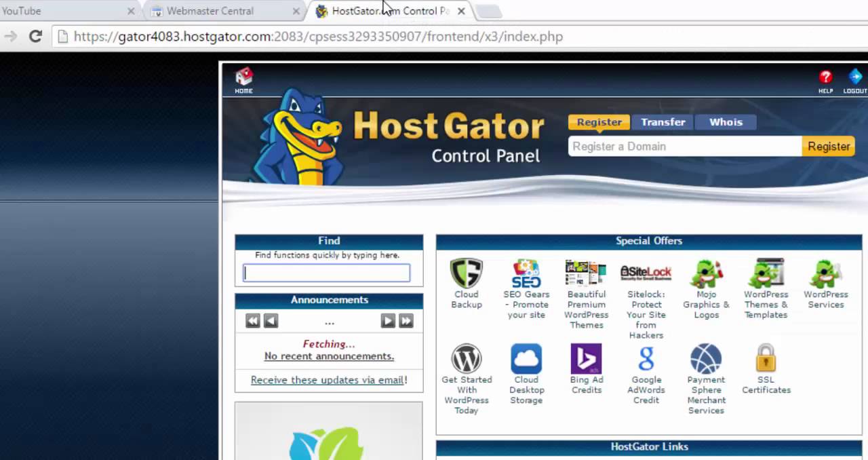
Task: Click the browser address bar URL
Action: (318, 37)
